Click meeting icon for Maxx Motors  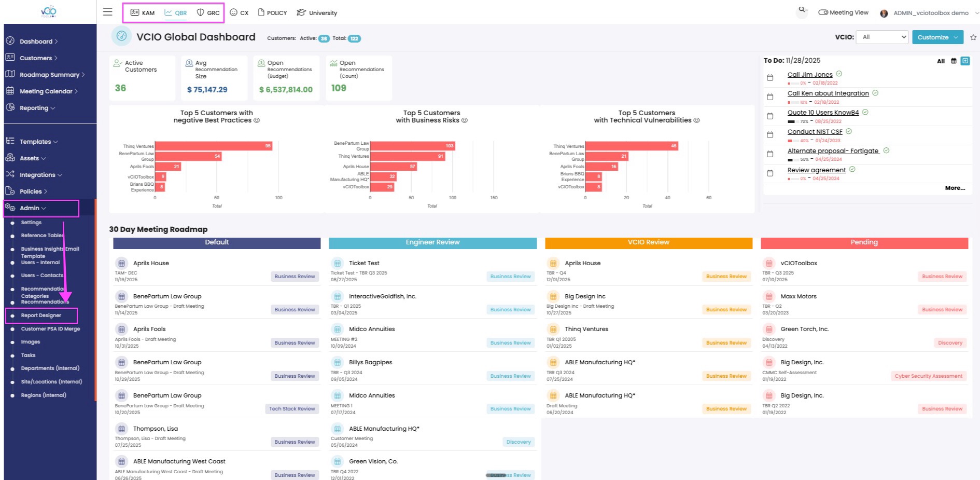click(x=769, y=296)
